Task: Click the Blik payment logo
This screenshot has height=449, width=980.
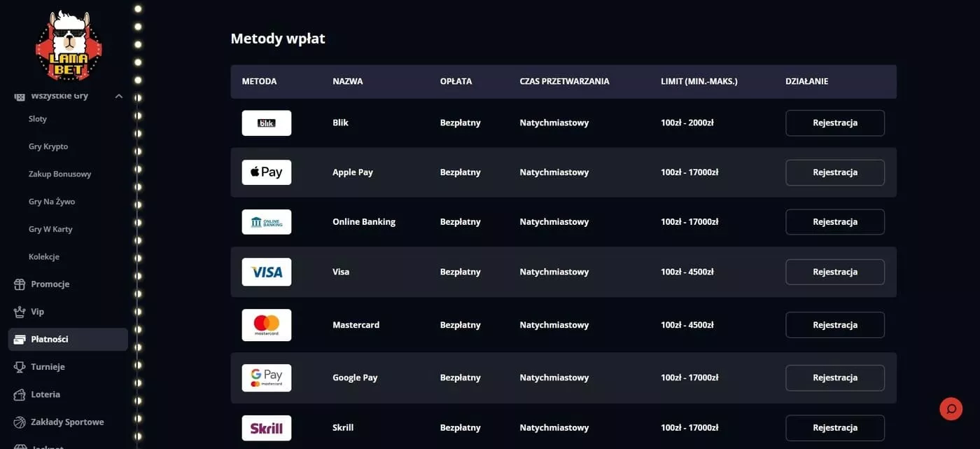Action: 266,123
